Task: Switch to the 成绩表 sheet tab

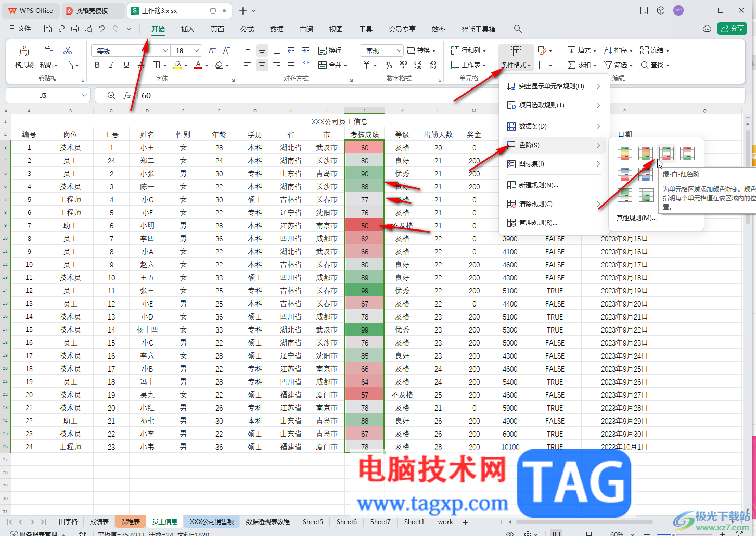Action: click(99, 522)
